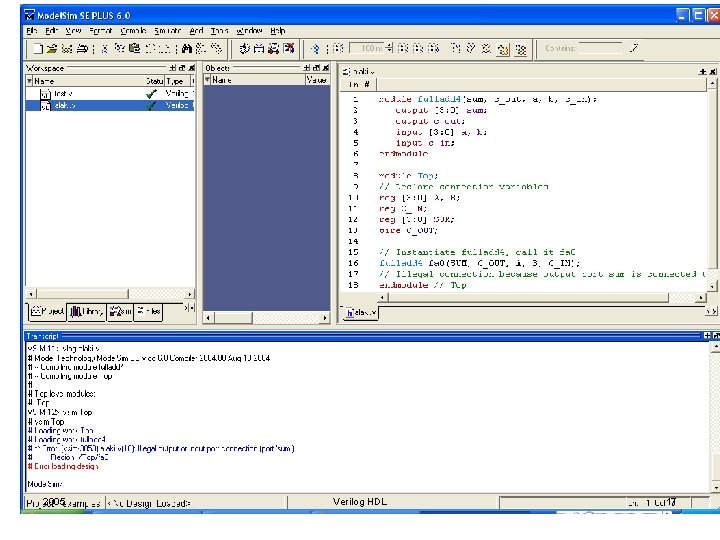Click the Open file toolbar icon
The height and width of the screenshot is (540, 720).
tap(52, 48)
